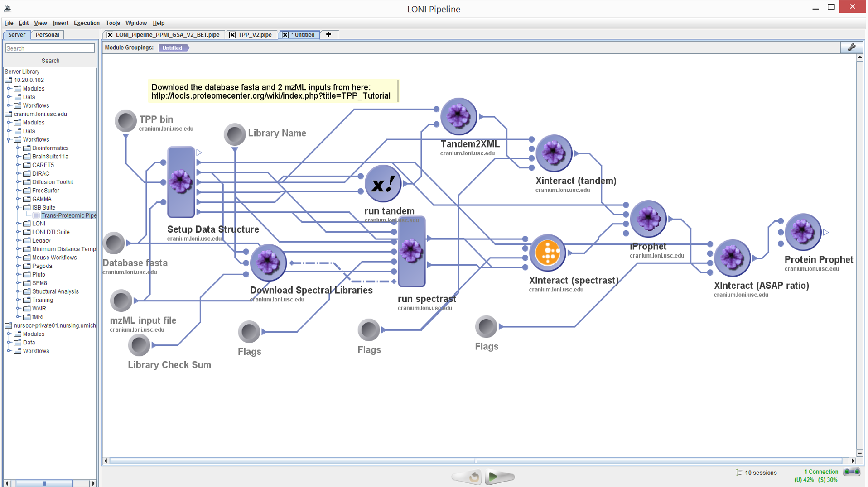868x487 pixels.
Task: Select the iProphet module node
Action: (x=648, y=219)
